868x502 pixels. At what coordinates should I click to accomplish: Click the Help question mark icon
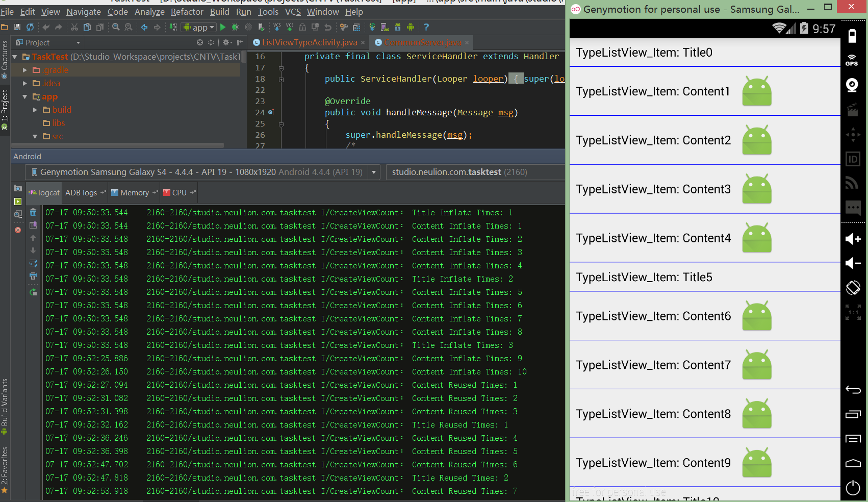pos(426,27)
